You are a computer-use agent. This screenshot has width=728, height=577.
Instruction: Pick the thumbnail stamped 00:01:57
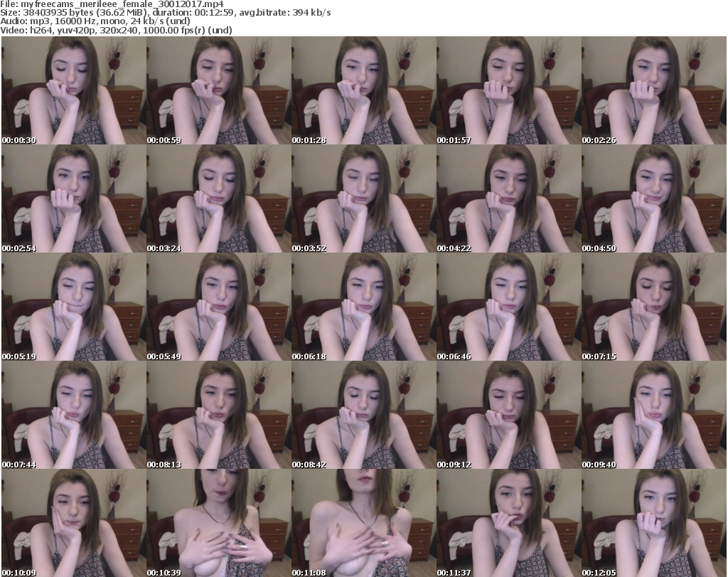coord(509,90)
